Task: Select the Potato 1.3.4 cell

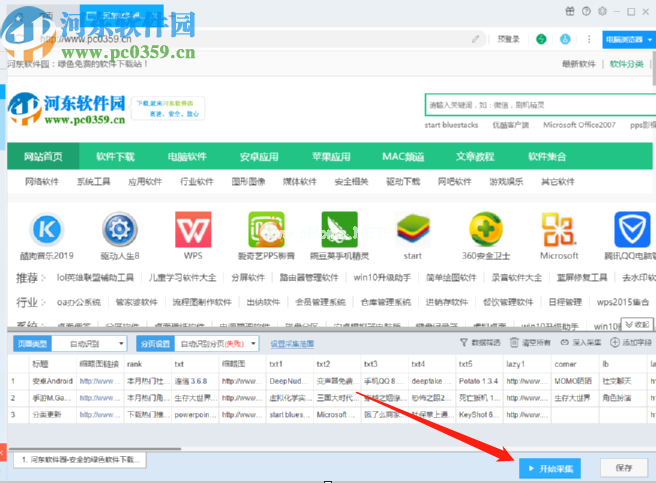Action: click(479, 381)
